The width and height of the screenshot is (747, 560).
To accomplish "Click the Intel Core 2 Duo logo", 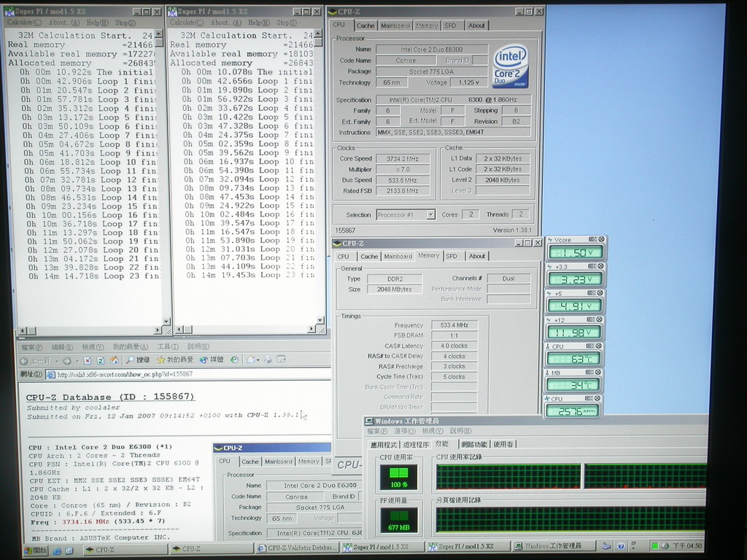I will point(511,66).
